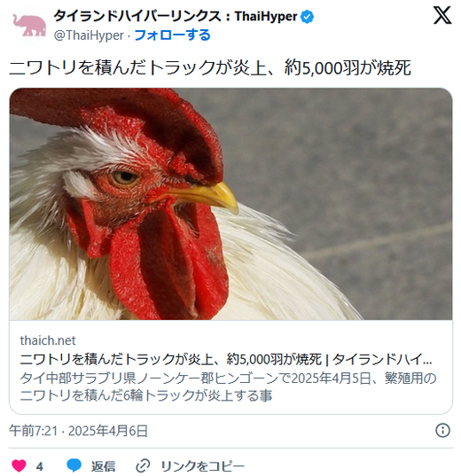Viewport: 461px width, 476px height.
Task: Click the pink elephant profile avatar
Action: (29, 26)
